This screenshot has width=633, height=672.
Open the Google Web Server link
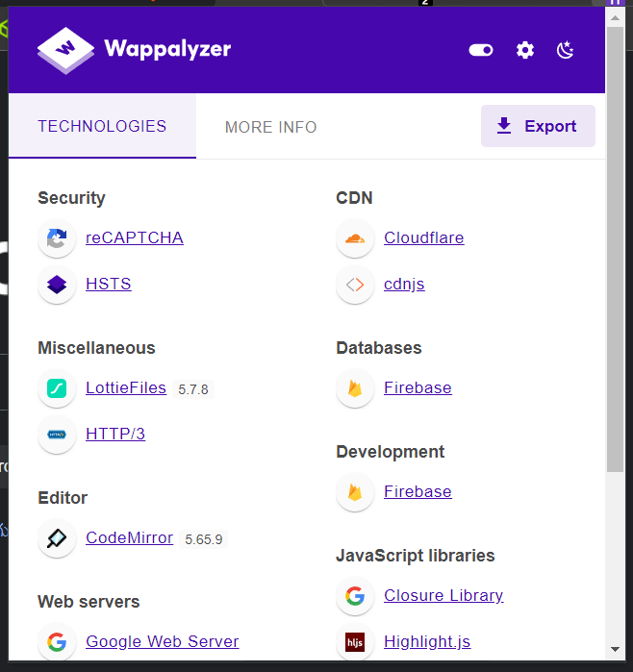162,641
